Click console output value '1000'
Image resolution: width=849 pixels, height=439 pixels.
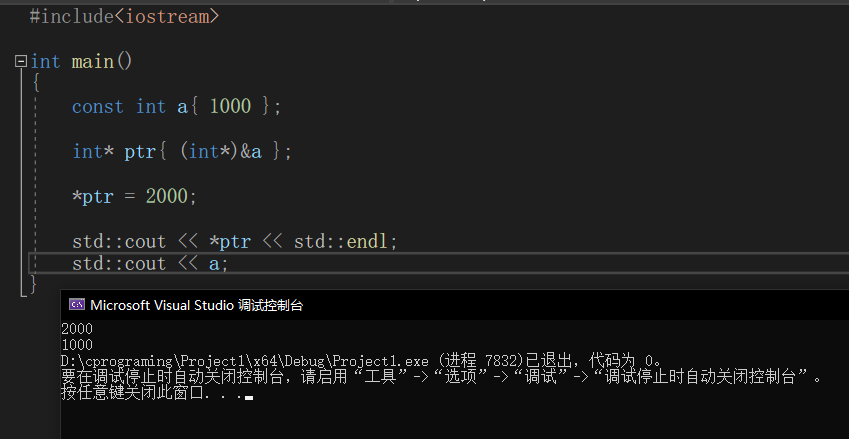coord(77,345)
